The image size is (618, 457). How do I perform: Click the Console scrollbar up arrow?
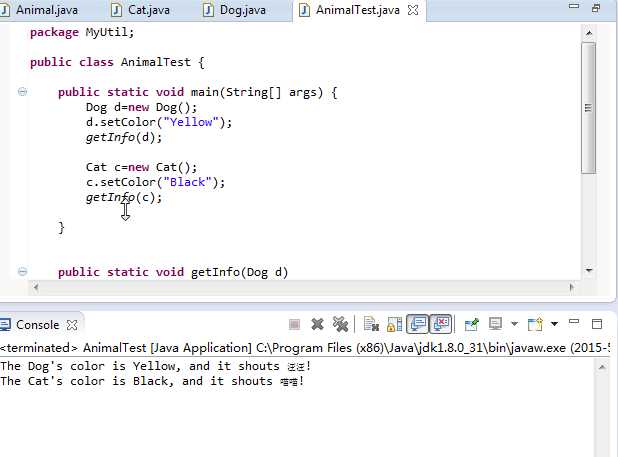(x=601, y=368)
